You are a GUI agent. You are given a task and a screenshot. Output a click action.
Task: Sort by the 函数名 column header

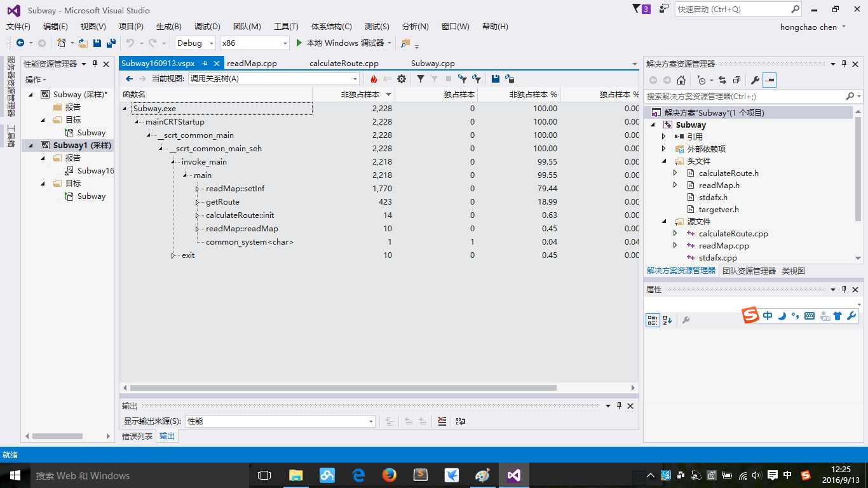click(x=216, y=94)
